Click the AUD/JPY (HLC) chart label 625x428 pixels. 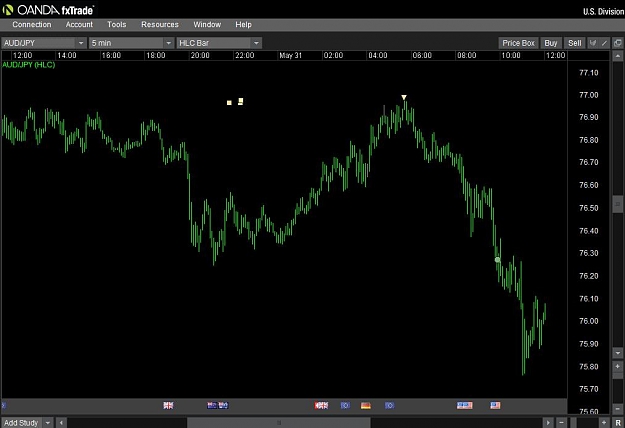[x=29, y=65]
